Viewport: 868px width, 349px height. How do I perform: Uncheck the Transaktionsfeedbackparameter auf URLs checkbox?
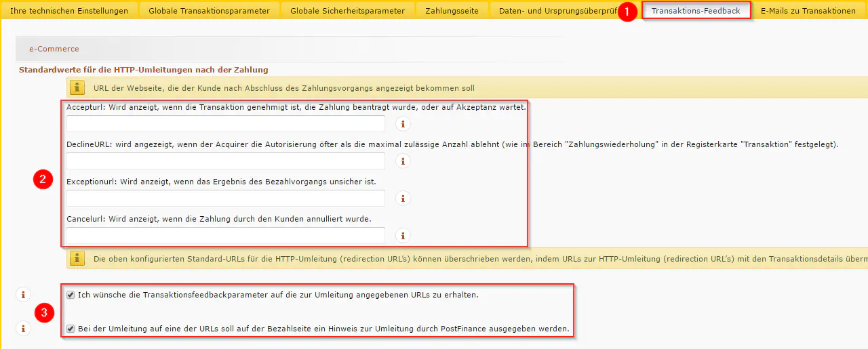tap(71, 295)
